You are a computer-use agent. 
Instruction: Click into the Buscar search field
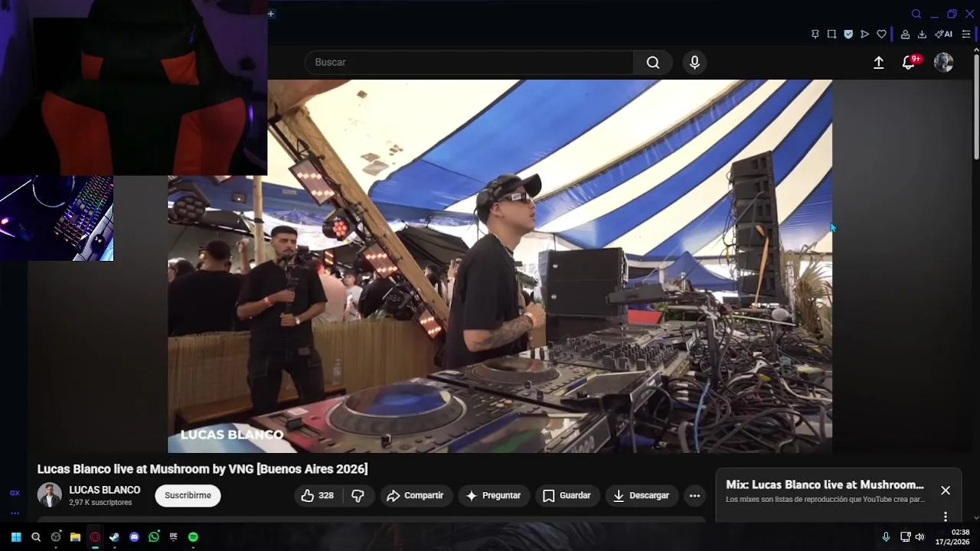pos(469,62)
